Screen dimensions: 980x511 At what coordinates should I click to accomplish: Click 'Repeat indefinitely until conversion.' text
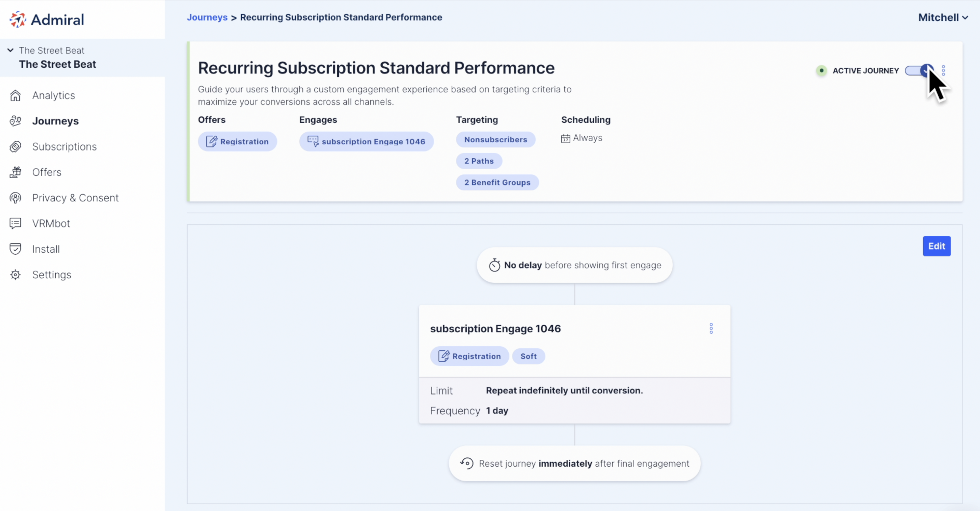pyautogui.click(x=564, y=391)
